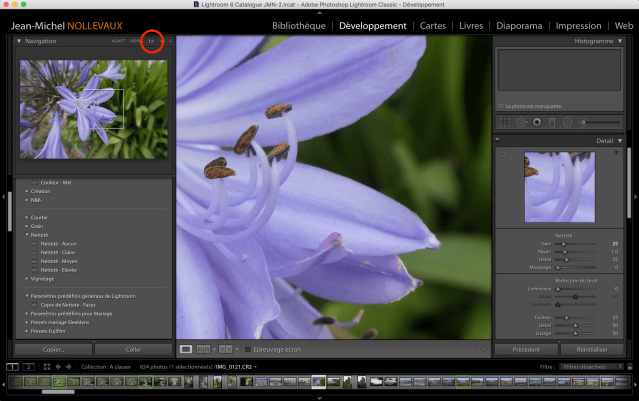This screenshot has width=639, height=401.
Task: Select the Graduated Filter tool
Action: [552, 122]
